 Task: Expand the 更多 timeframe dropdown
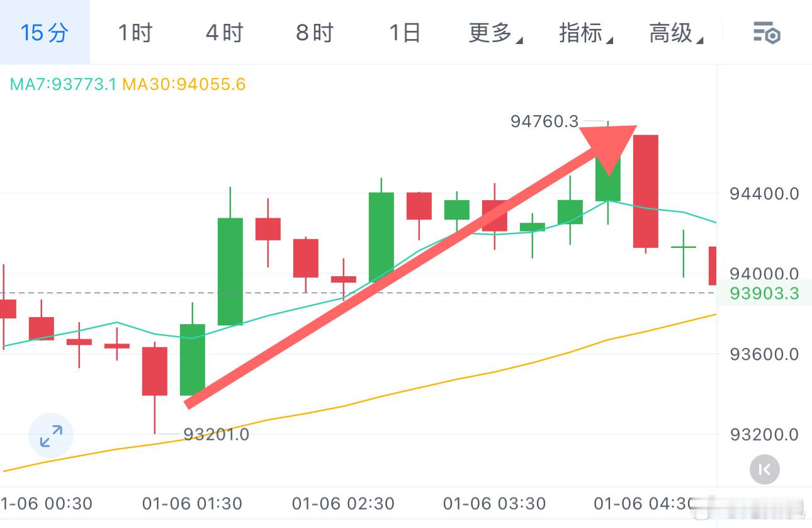click(x=495, y=33)
